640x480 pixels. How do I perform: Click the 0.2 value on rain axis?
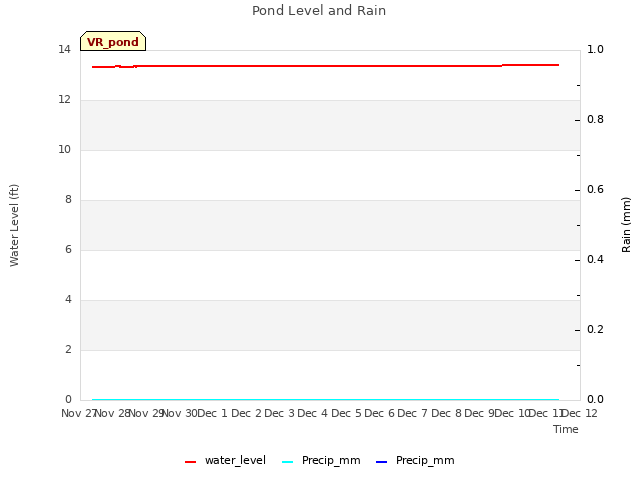click(x=595, y=329)
